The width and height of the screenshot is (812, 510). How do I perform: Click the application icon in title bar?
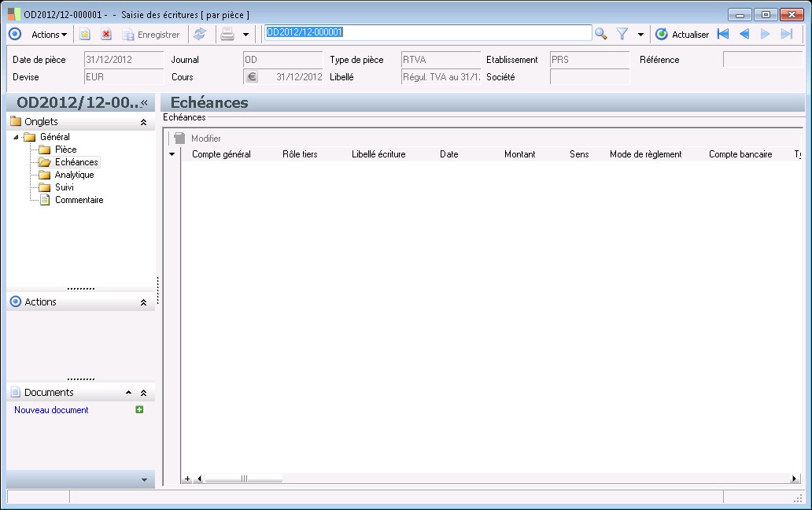coord(14,14)
